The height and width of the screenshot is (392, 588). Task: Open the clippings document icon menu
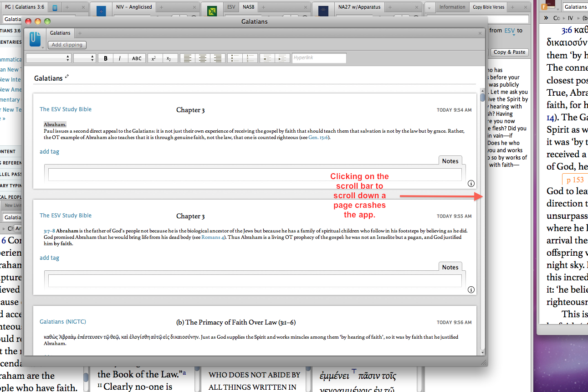(36, 39)
